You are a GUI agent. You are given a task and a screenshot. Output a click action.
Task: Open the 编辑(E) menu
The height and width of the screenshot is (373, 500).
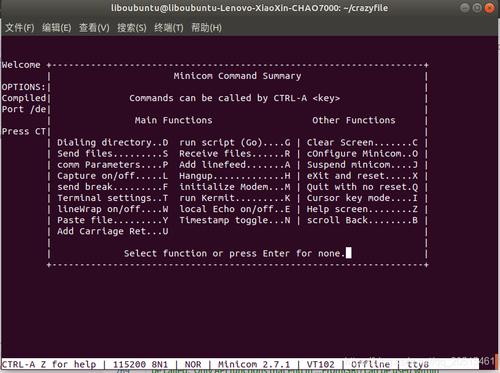click(x=57, y=28)
